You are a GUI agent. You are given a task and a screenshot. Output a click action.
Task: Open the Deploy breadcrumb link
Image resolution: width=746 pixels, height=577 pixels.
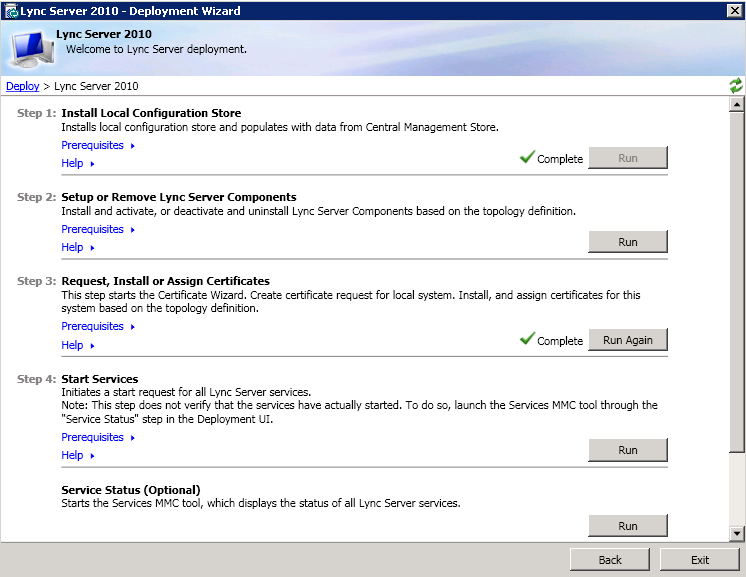click(22, 86)
